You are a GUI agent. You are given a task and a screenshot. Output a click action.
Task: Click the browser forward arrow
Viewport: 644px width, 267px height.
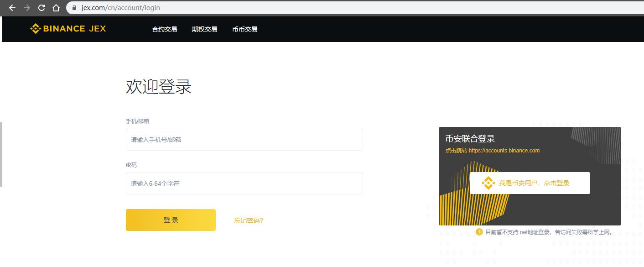point(27,8)
